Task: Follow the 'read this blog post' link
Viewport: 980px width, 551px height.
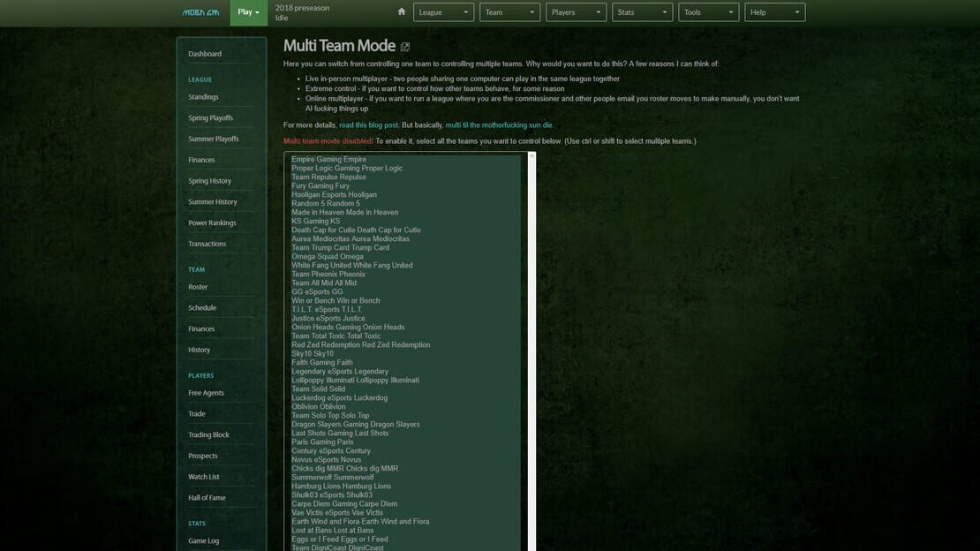Action: click(368, 125)
